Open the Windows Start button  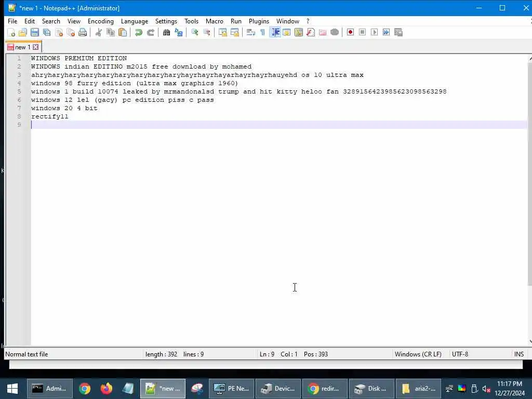click(12, 389)
